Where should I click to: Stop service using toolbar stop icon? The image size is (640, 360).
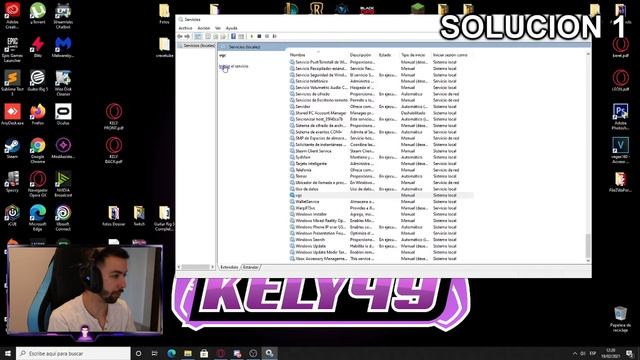click(x=259, y=36)
